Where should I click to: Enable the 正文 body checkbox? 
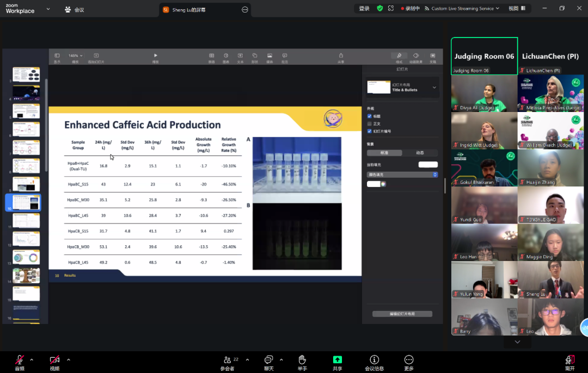370,124
